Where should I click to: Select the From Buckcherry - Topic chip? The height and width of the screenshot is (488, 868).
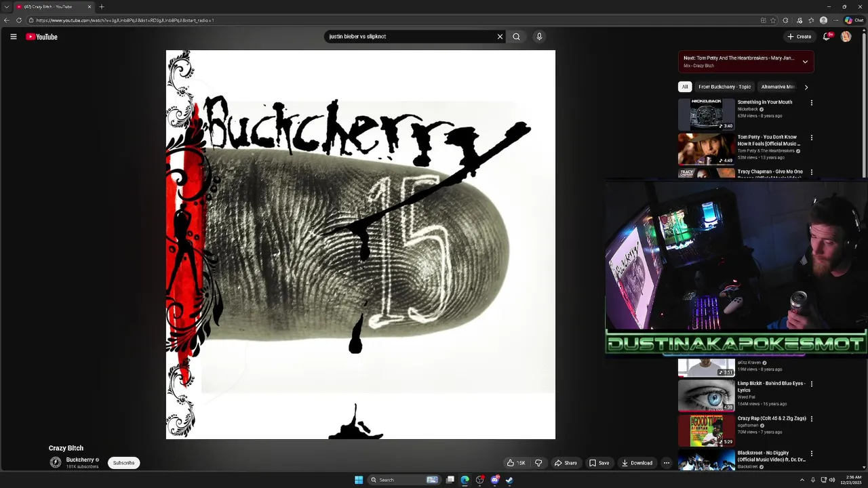coord(724,87)
